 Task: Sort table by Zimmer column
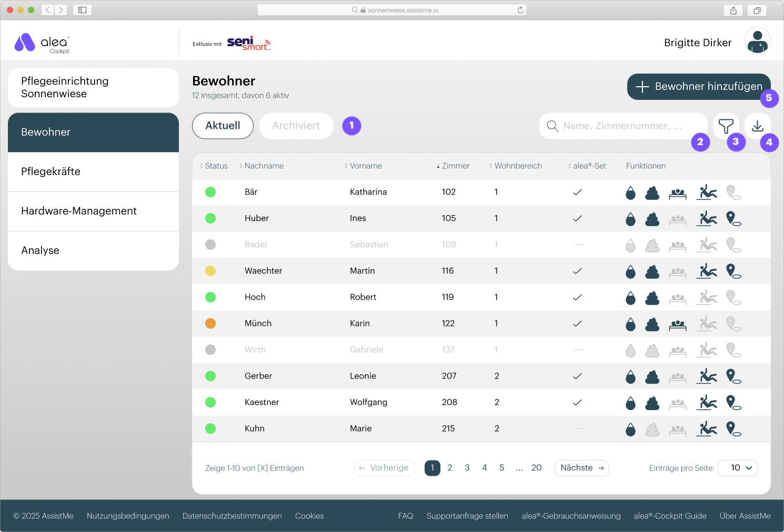[455, 166]
